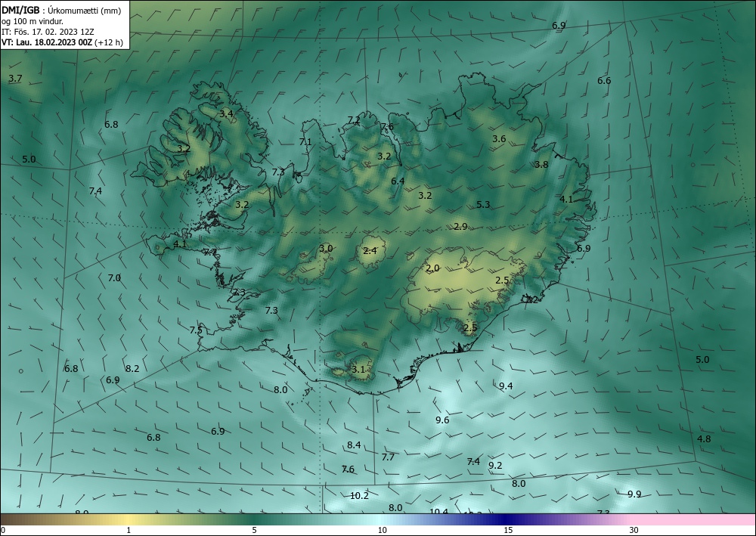Click the 7.2 map value
Viewport: 756px width, 536px height.
coord(354,120)
